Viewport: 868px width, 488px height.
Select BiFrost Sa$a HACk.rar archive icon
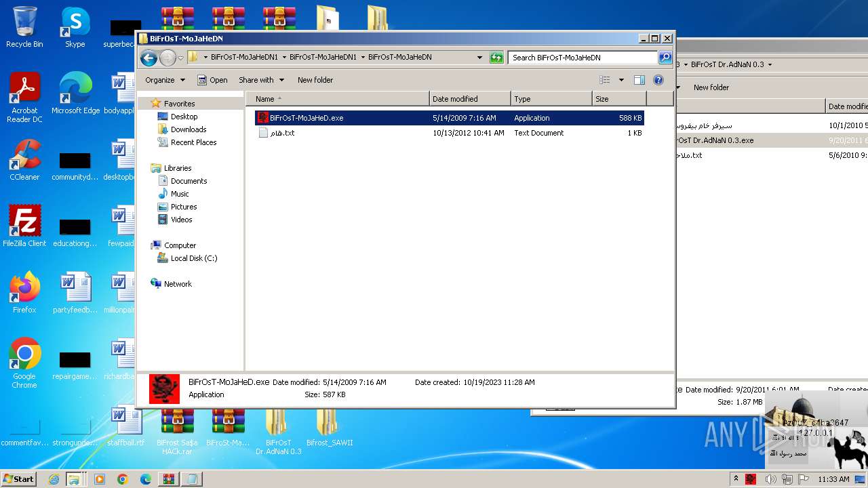177,430
